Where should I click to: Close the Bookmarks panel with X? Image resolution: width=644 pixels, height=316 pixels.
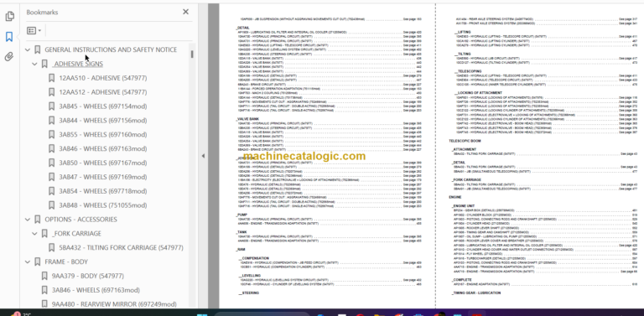[185, 12]
